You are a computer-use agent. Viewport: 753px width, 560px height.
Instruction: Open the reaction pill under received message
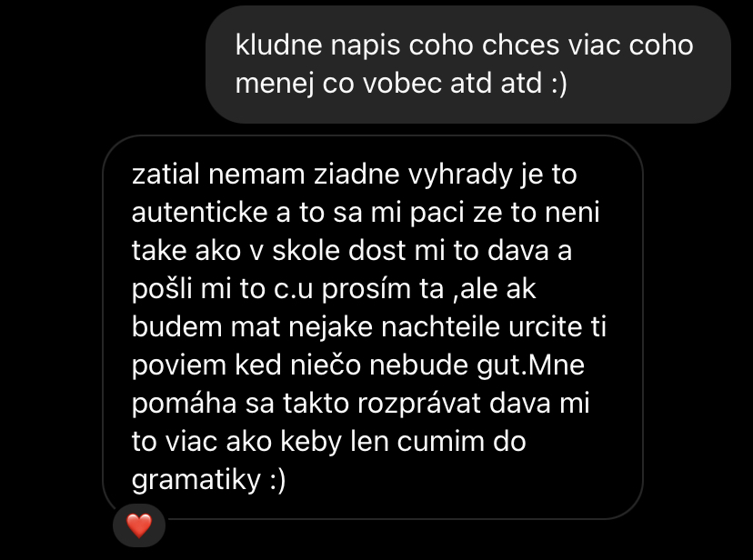(x=139, y=525)
